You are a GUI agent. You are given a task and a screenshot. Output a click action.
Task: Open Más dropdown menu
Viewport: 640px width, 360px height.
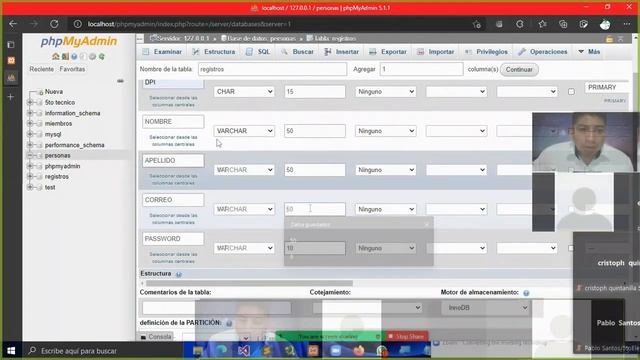click(x=589, y=52)
